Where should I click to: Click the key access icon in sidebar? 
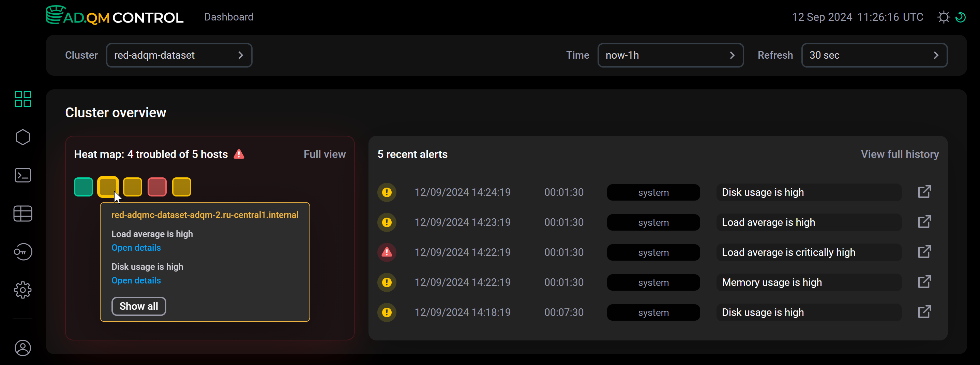click(x=22, y=252)
